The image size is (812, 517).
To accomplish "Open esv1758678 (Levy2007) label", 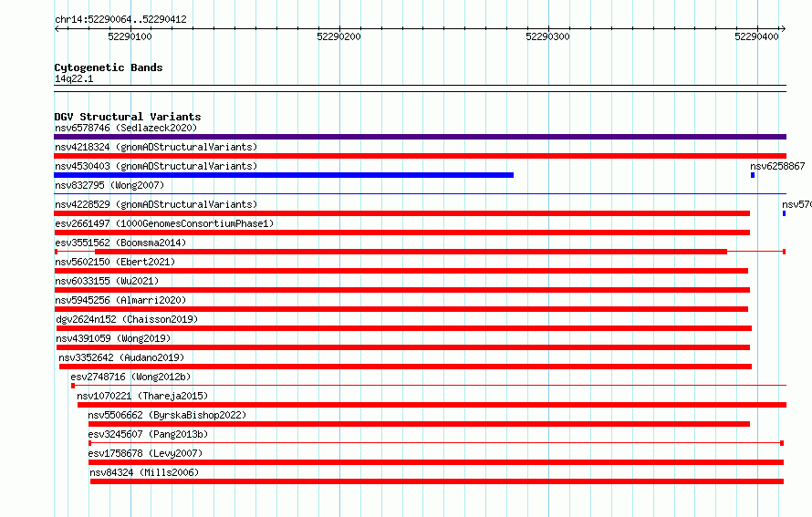I will (145, 453).
